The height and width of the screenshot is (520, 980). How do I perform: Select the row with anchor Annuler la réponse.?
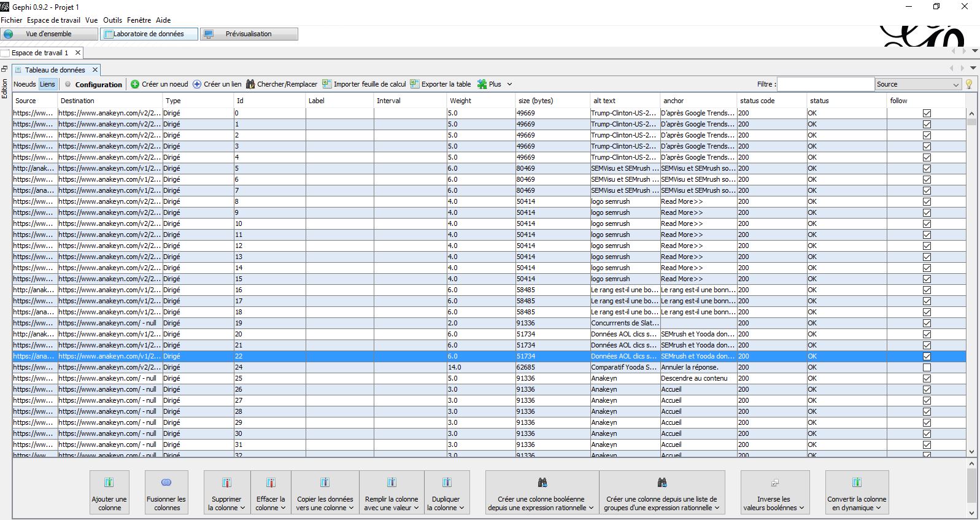click(489, 367)
